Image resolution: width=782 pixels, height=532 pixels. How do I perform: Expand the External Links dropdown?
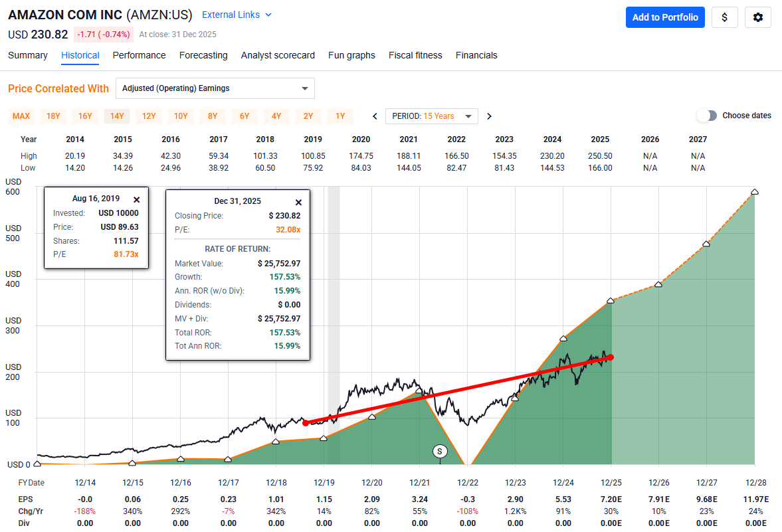pyautogui.click(x=237, y=14)
